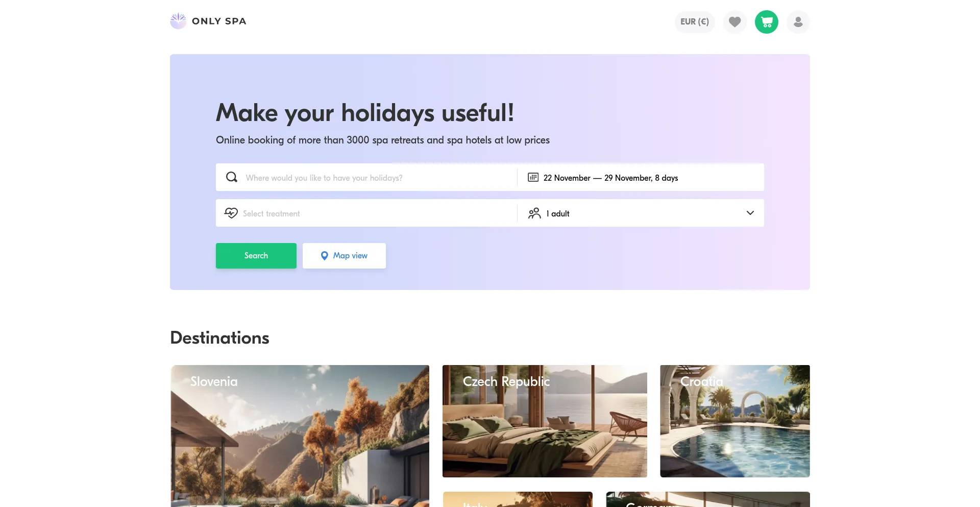
Task: Click the heartbeat treatment icon
Action: (x=231, y=213)
